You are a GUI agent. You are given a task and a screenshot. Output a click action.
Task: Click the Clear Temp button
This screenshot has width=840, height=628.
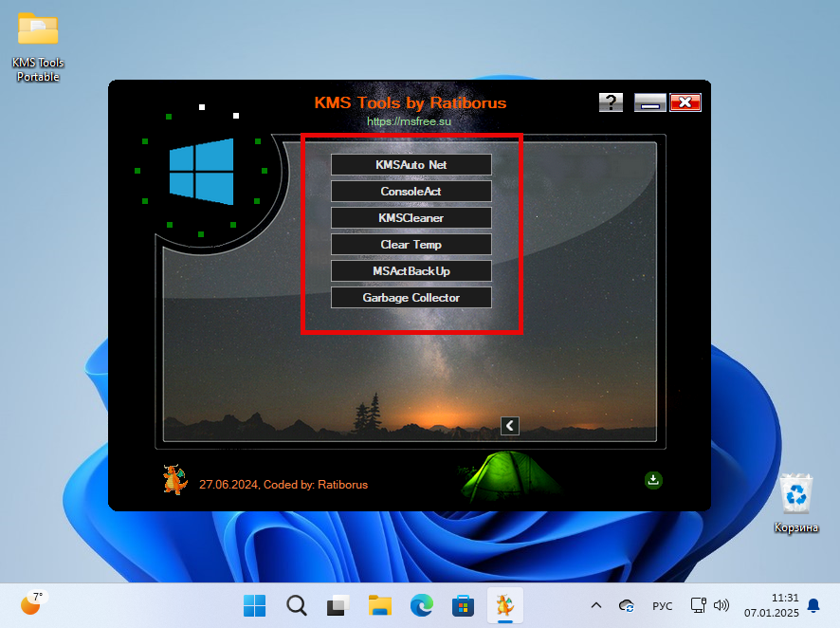[x=411, y=245]
